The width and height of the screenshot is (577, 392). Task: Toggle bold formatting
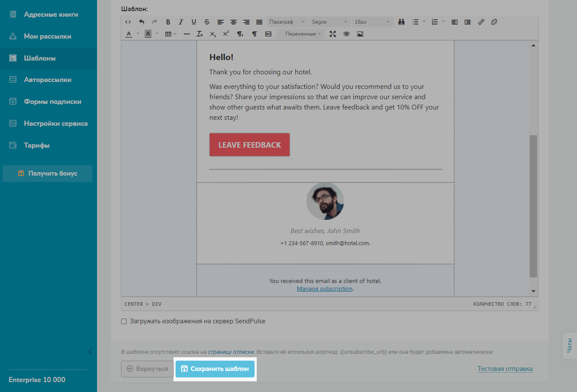pyautogui.click(x=168, y=22)
